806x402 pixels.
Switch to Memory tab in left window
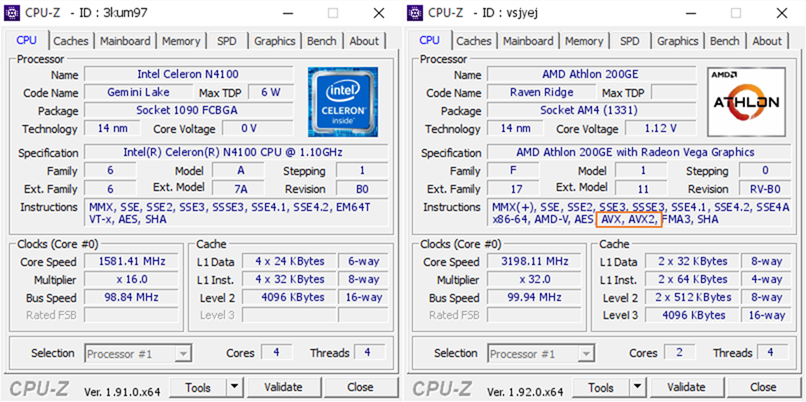181,41
